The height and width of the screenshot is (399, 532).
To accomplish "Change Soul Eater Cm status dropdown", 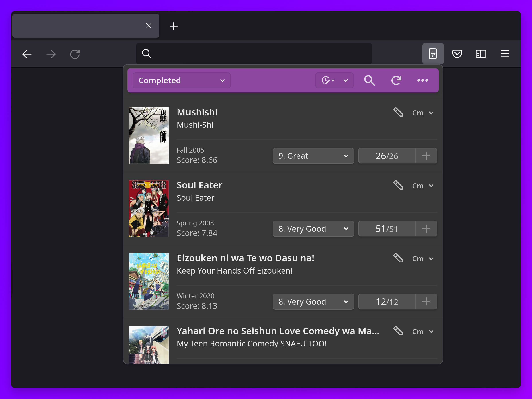I will click(423, 186).
